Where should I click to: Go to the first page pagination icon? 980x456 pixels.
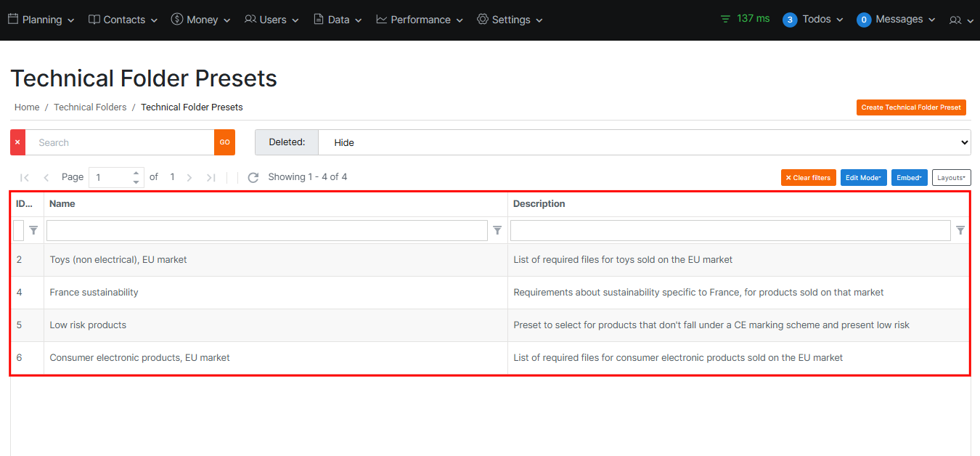click(25, 177)
